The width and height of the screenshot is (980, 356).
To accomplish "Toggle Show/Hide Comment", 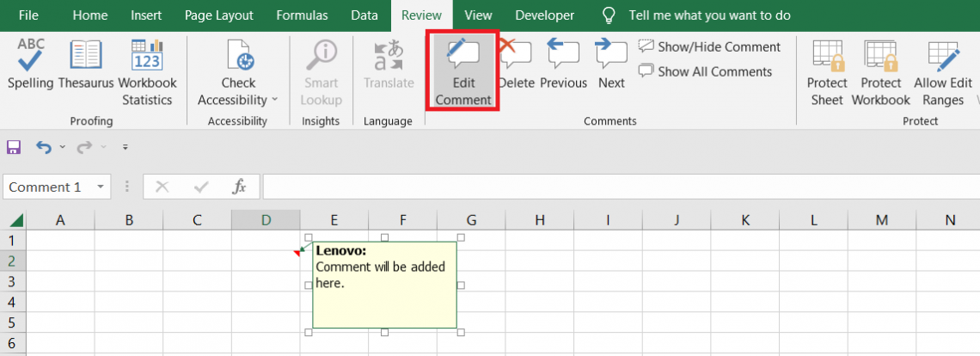I will coord(709,47).
